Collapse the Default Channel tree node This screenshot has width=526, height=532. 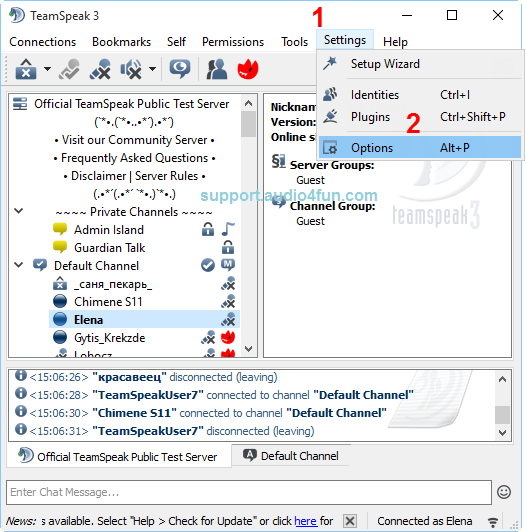[19, 265]
